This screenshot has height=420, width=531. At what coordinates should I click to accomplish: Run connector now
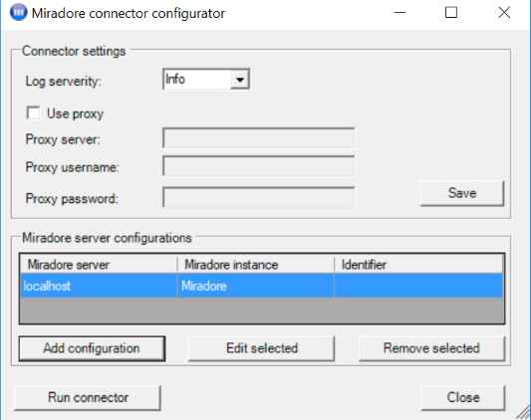(x=88, y=398)
